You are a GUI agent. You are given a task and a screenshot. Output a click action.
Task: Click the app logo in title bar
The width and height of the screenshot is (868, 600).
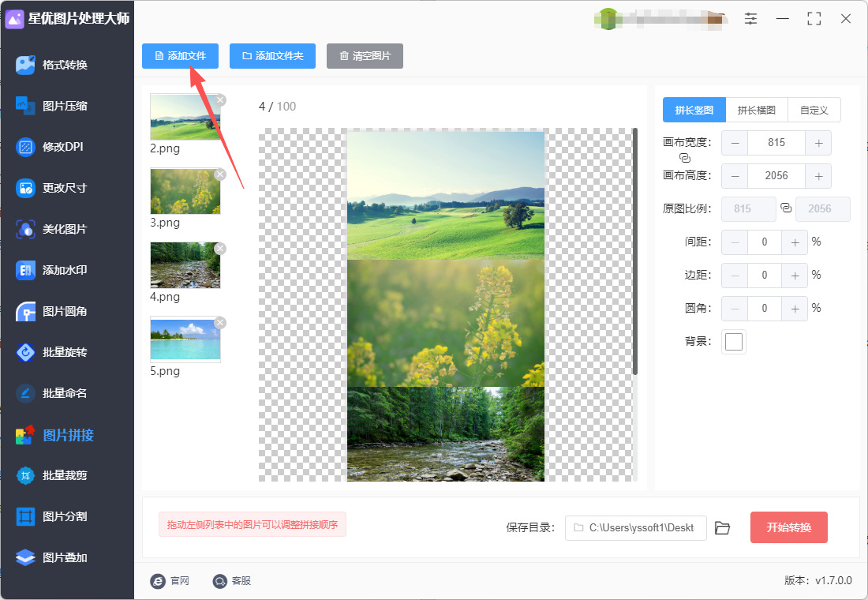click(x=14, y=19)
